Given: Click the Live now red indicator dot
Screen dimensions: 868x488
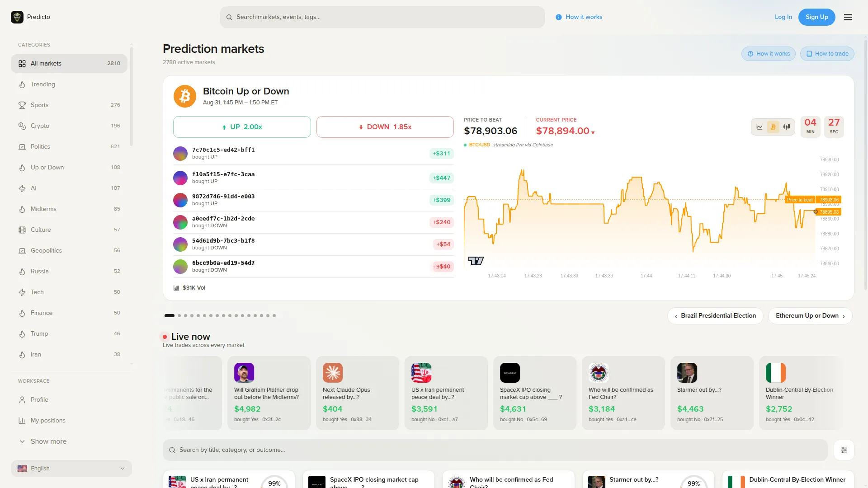Looking at the screenshot, I should pyautogui.click(x=165, y=337).
